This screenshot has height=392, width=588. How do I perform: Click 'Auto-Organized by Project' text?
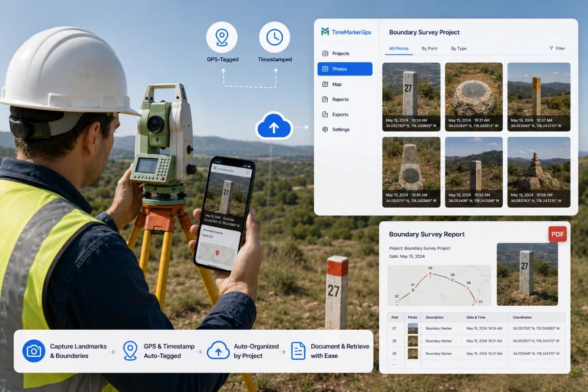[x=256, y=351]
